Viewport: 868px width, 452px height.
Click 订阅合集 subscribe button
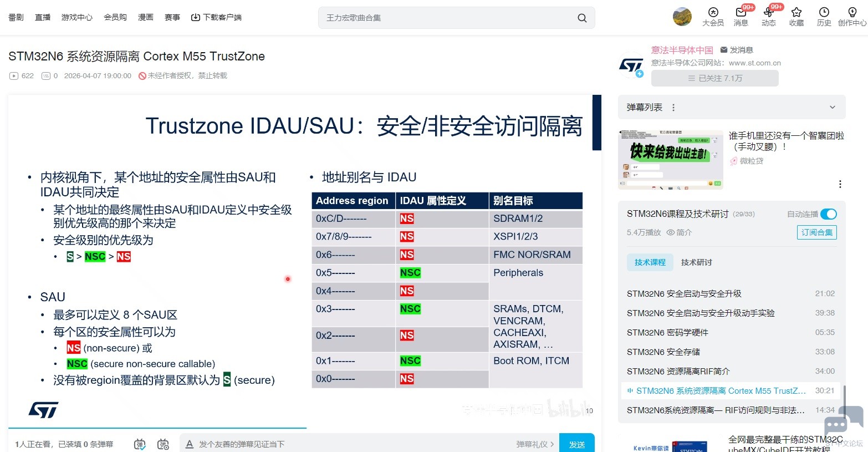click(817, 232)
